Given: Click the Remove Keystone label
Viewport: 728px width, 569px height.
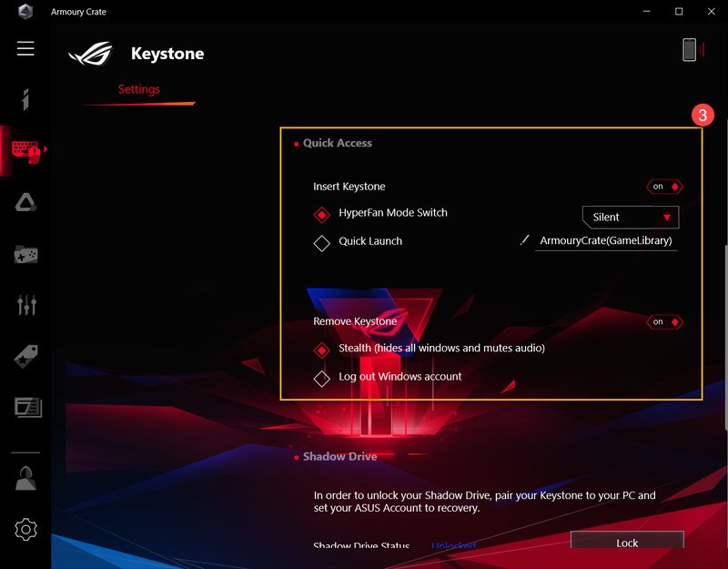Looking at the screenshot, I should 355,321.
